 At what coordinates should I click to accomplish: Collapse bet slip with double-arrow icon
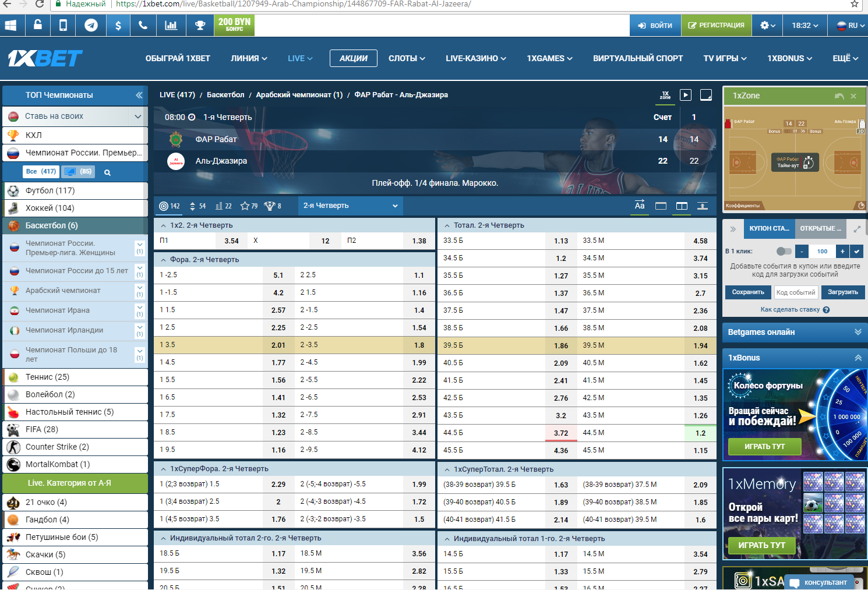733,229
